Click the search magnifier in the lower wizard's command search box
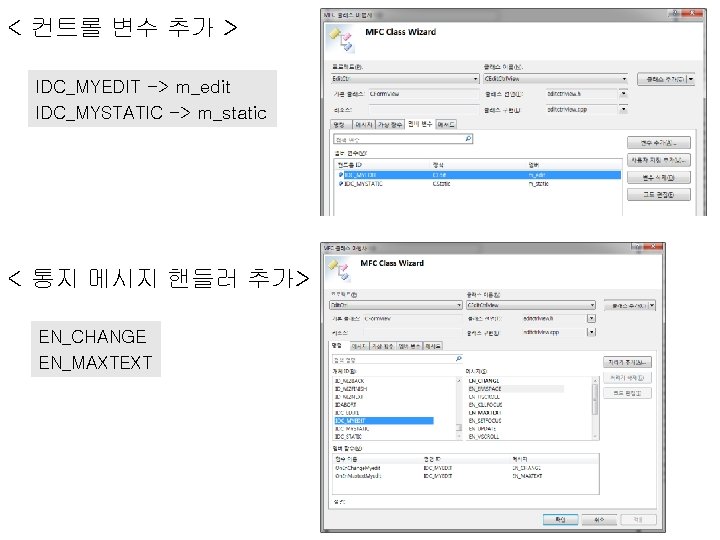The width and height of the screenshot is (720, 540). click(x=458, y=359)
